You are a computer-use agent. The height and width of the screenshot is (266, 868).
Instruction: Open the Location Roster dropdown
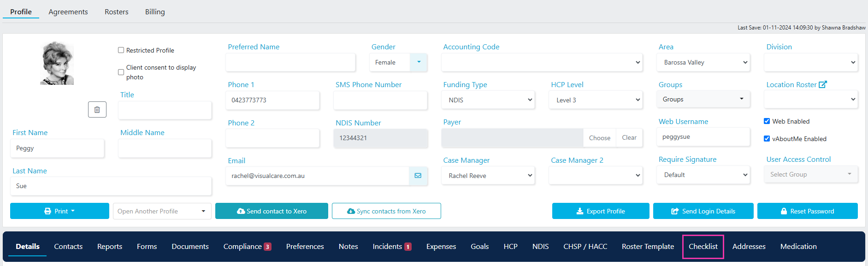[811, 99]
